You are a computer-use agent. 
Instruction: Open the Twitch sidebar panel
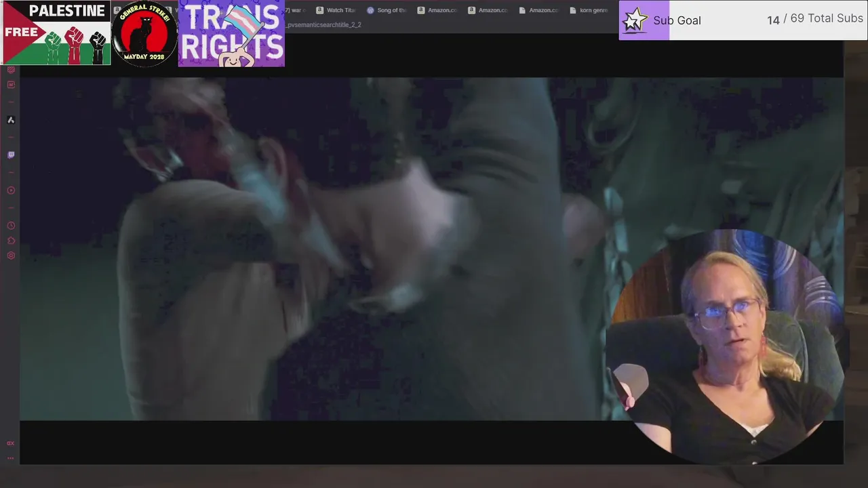[x=11, y=155]
